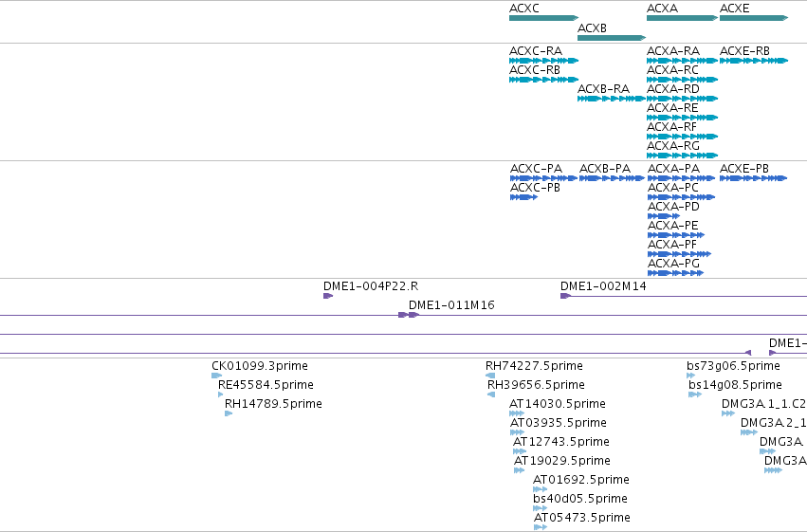Select protein ACXC-PA
The image size is (807, 532).
pyautogui.click(x=543, y=178)
